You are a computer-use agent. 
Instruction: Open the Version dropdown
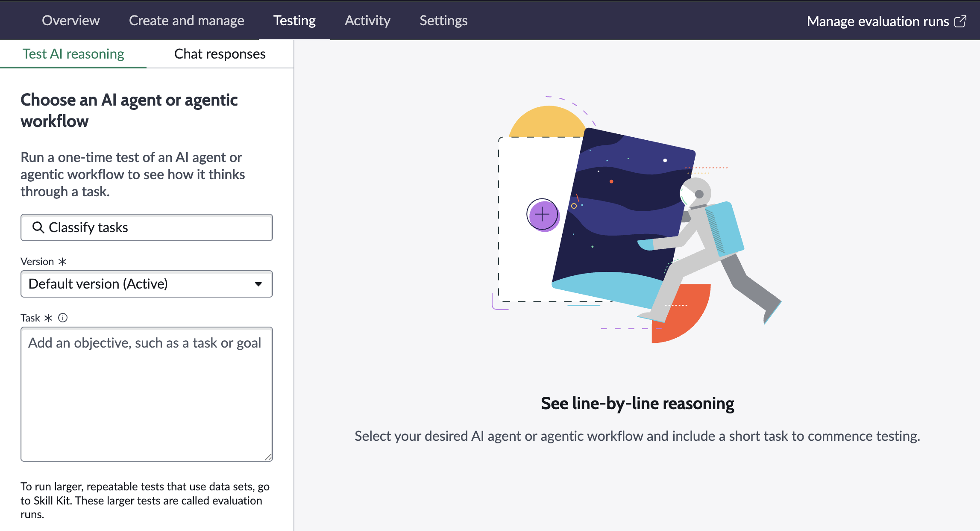point(147,284)
